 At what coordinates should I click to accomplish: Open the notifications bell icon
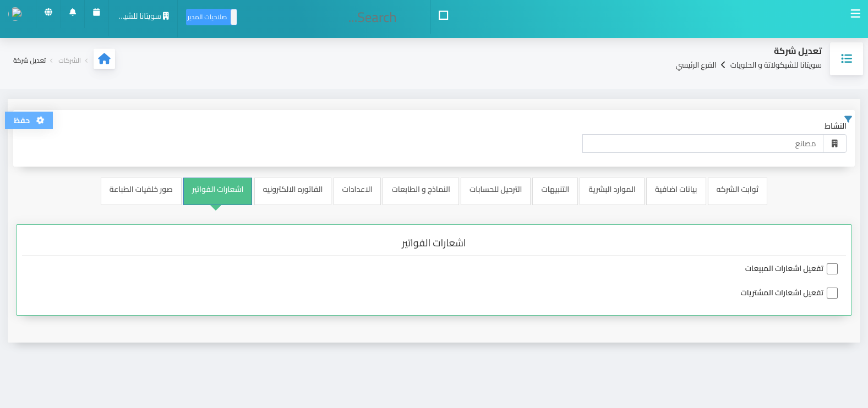(x=73, y=12)
